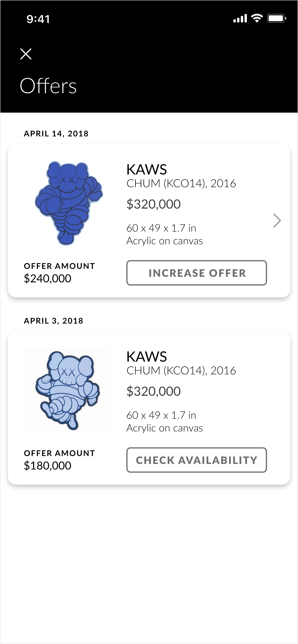
Task: Click the Check Availability button
Action: click(196, 460)
